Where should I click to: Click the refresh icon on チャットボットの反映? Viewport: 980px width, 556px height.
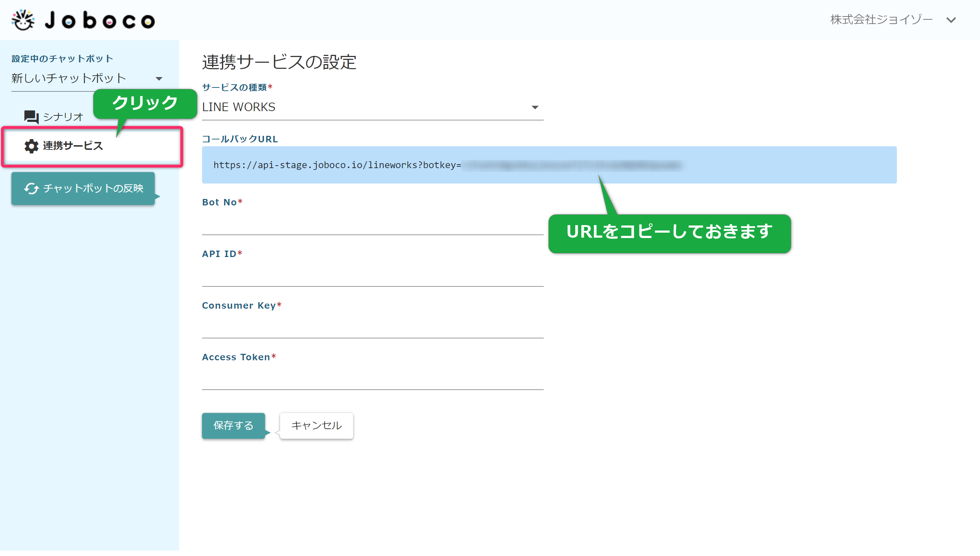[31, 189]
